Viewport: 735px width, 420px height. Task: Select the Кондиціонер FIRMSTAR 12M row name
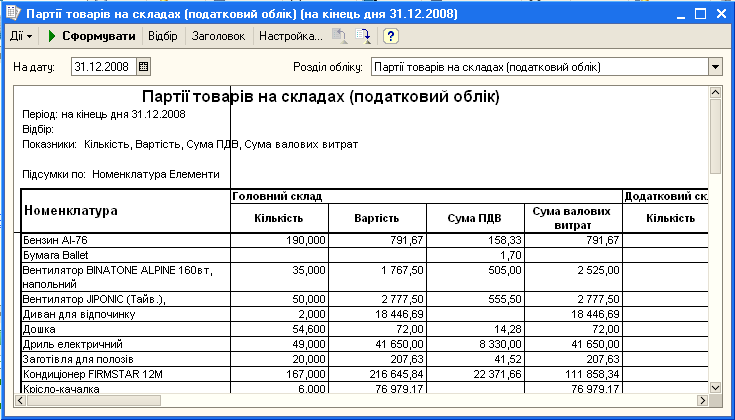pos(126,374)
